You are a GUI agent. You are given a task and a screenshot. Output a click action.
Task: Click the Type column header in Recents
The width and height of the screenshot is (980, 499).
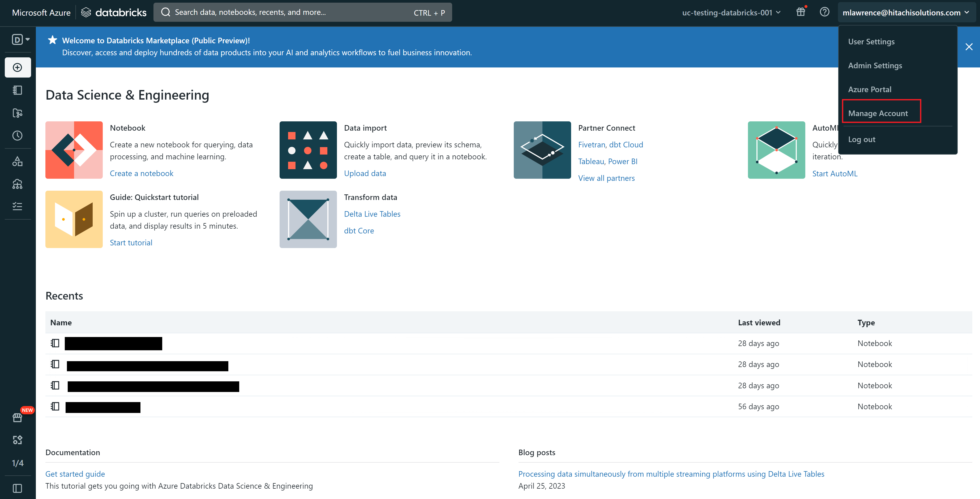(x=866, y=322)
